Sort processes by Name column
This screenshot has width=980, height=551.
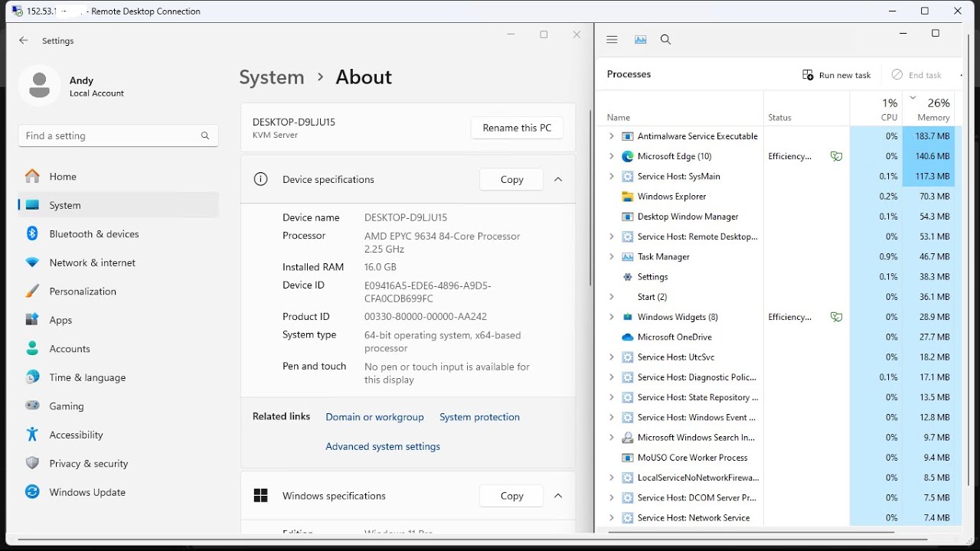(680, 108)
